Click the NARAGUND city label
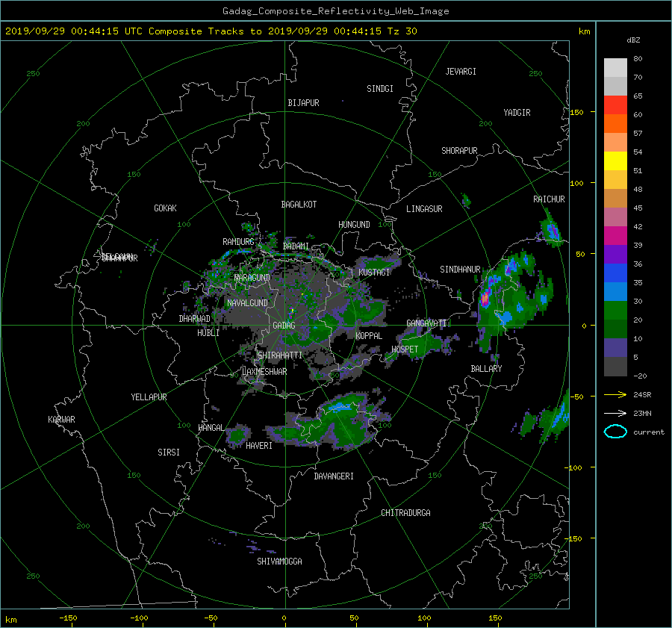This screenshot has height=628, width=672. pos(252,278)
